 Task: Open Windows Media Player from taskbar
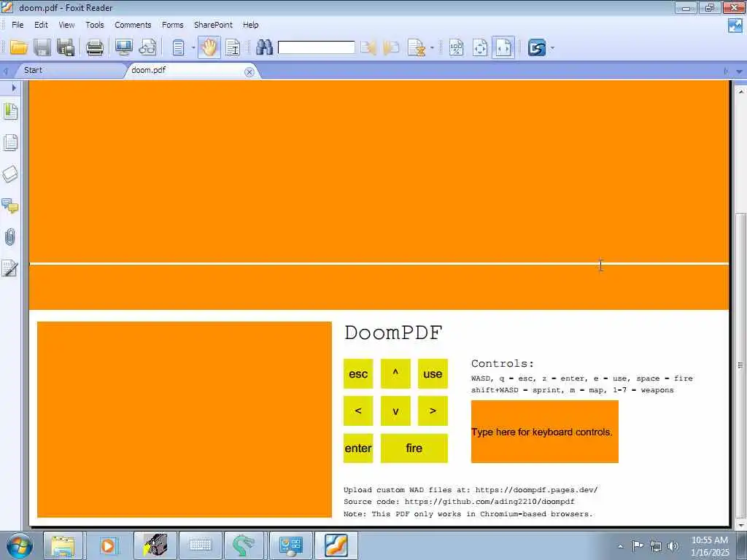108,545
